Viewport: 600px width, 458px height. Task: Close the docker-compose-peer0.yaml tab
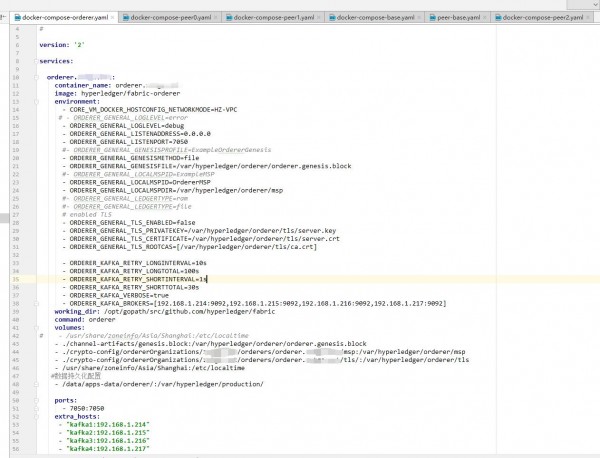coord(215,18)
